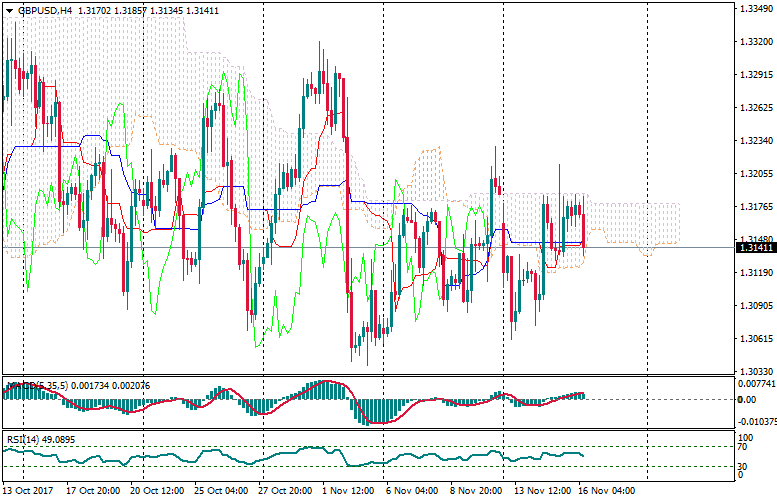Click the GBPUSD,H4 chart title text

(x=46, y=10)
